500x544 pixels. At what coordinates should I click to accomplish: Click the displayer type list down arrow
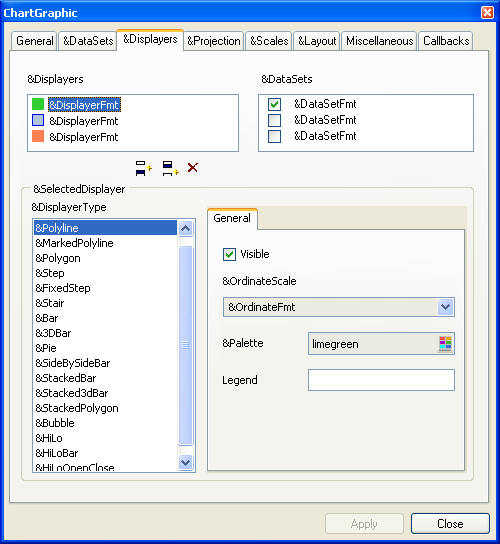tap(186, 462)
